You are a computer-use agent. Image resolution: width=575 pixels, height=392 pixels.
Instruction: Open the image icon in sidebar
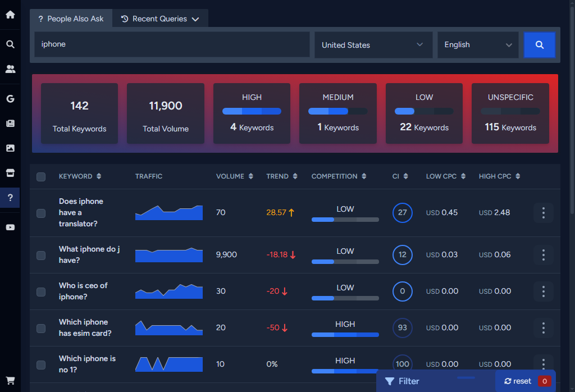(10, 148)
